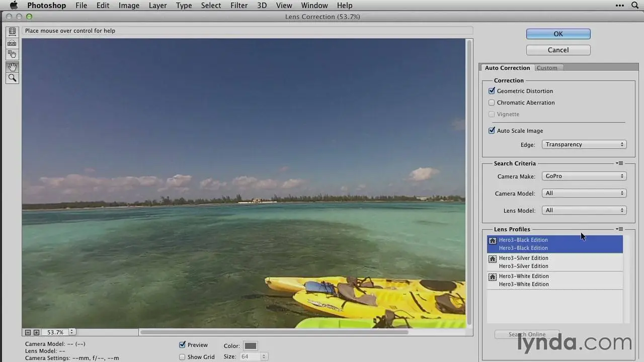Open Spotlight search in the menu bar
This screenshot has width=644, height=362.
click(635, 6)
